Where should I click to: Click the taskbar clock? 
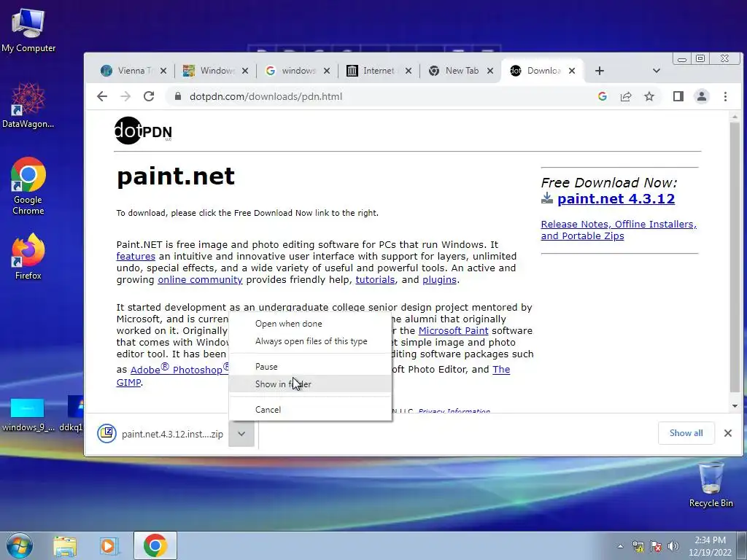click(710, 546)
